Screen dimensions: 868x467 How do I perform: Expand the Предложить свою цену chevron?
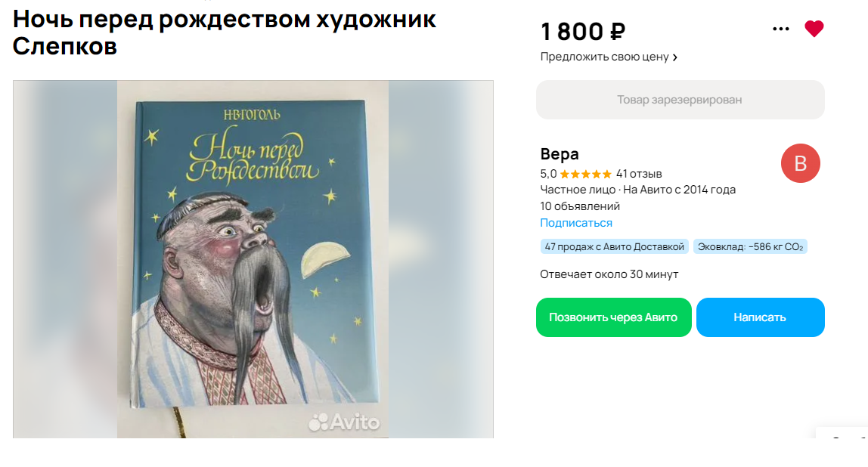tap(674, 57)
